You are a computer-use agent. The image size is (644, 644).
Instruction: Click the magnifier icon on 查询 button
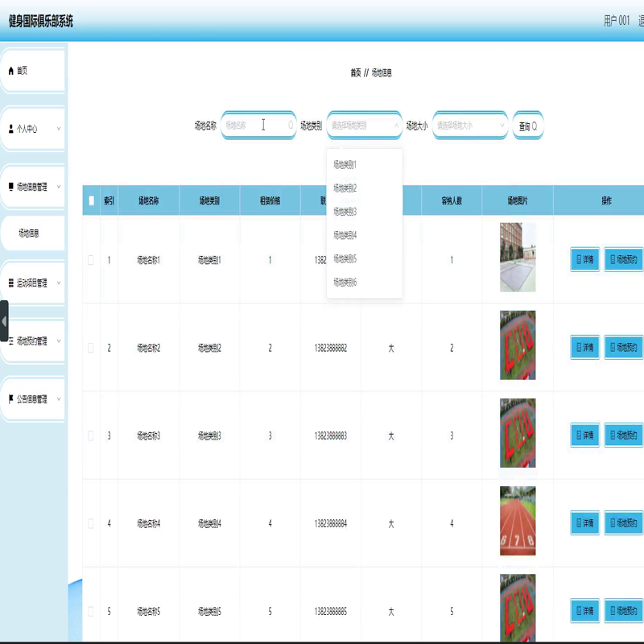pyautogui.click(x=535, y=126)
